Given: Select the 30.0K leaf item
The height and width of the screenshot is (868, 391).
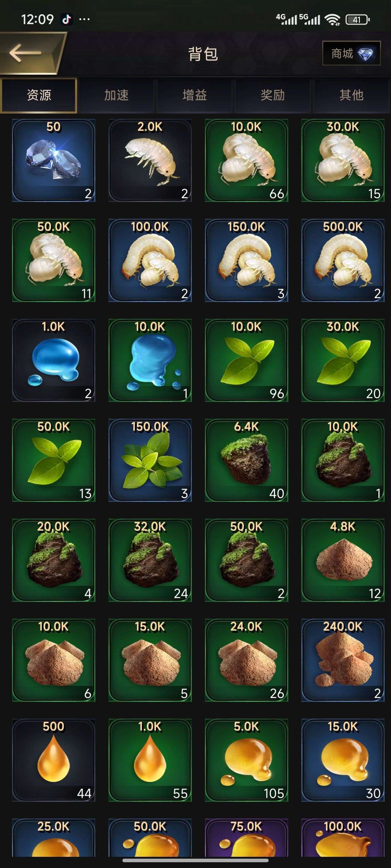Looking at the screenshot, I should (x=343, y=360).
